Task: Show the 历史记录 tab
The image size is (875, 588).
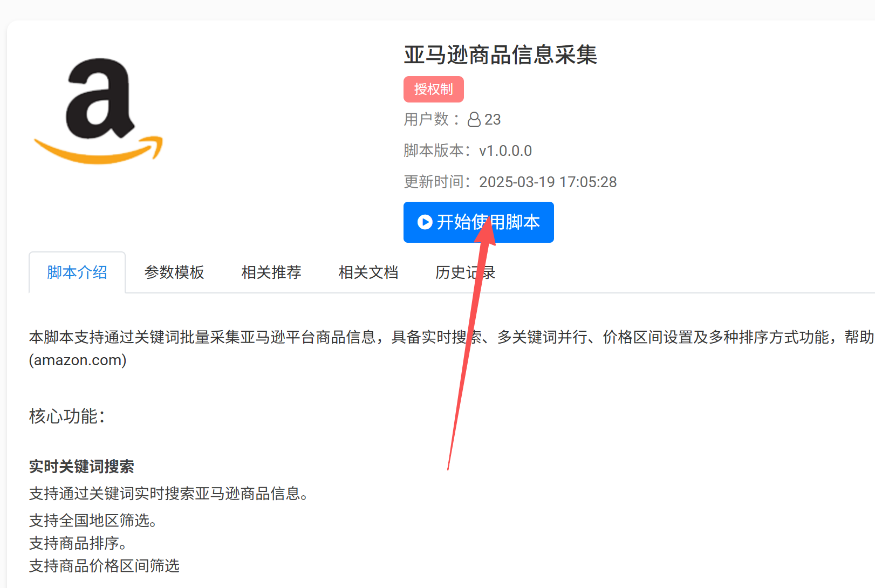Action: tap(466, 272)
